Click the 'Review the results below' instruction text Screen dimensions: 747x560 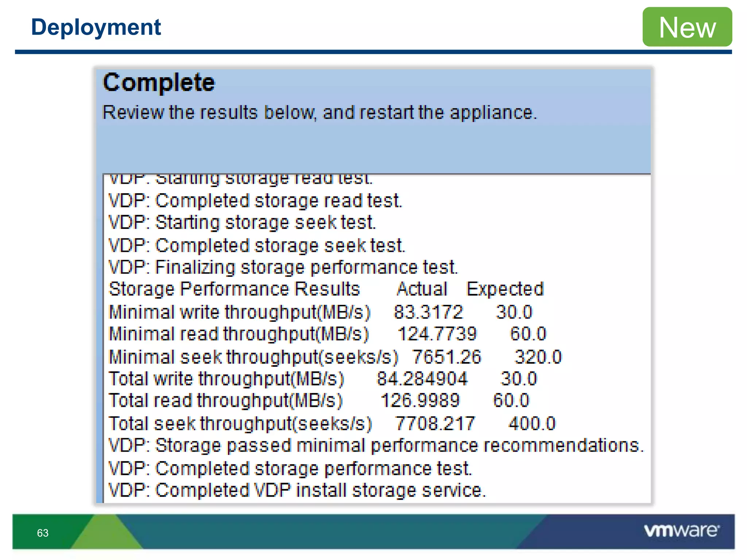(320, 112)
